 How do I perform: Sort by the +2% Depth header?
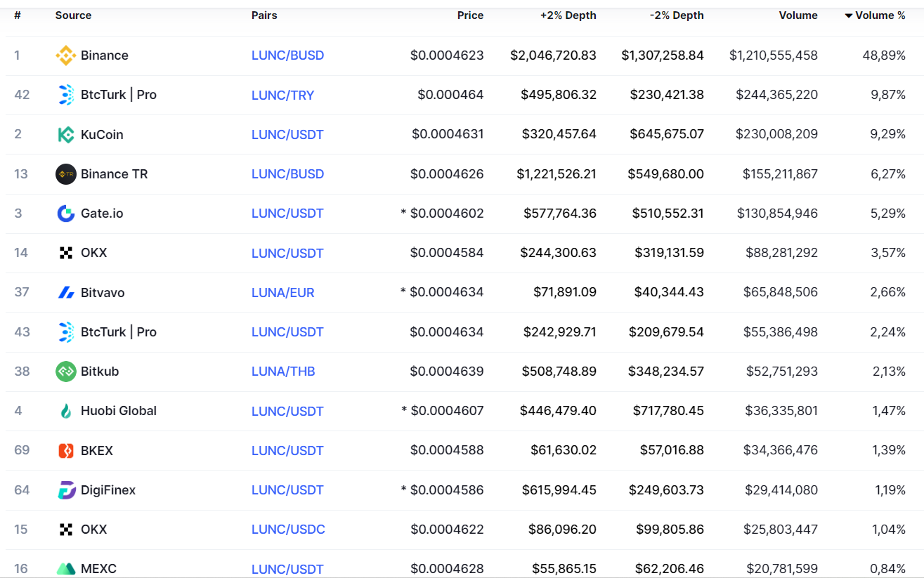pyautogui.click(x=568, y=15)
